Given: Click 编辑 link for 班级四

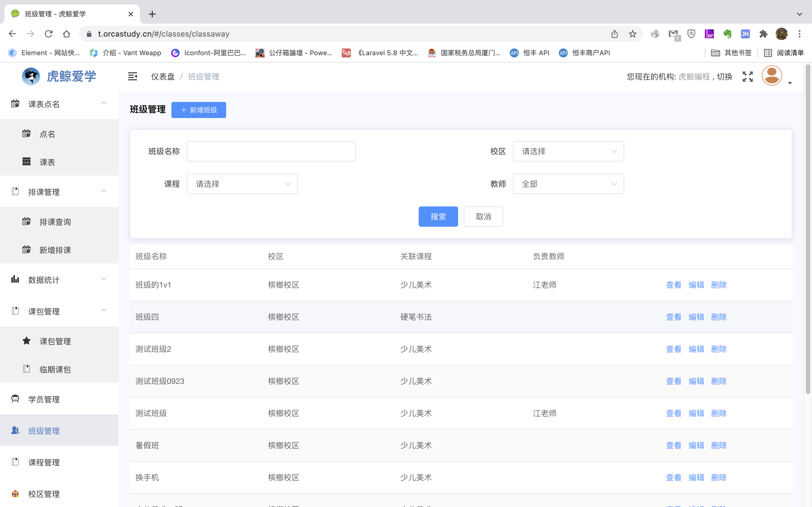Looking at the screenshot, I should pyautogui.click(x=696, y=317).
